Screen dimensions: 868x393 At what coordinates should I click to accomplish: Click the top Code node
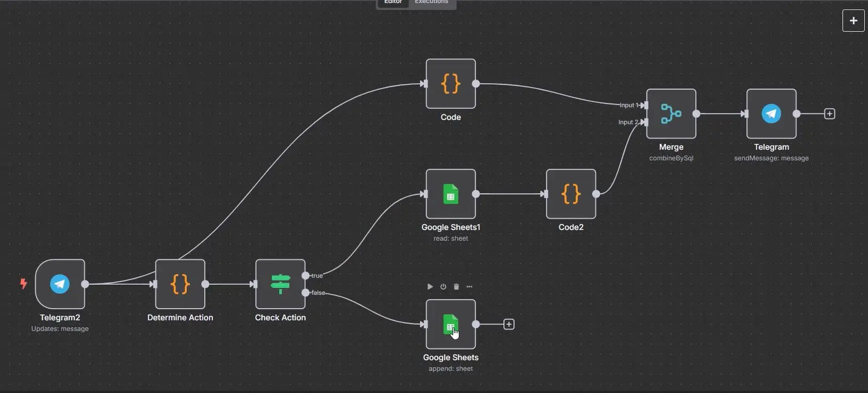[x=451, y=84]
